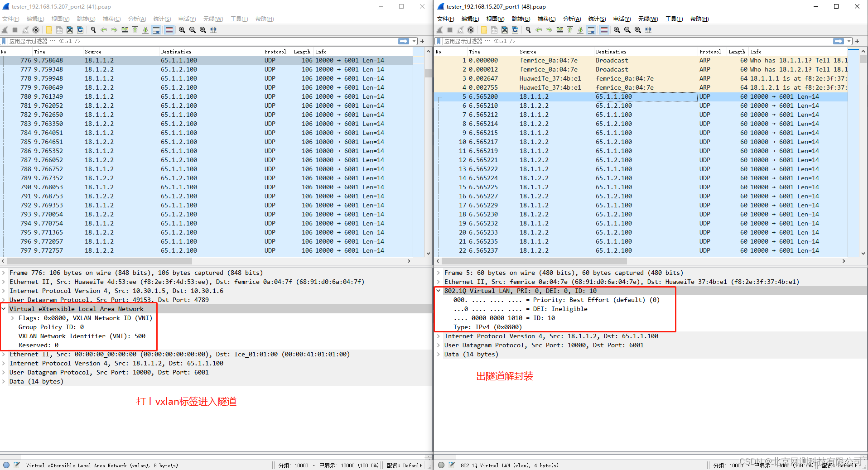Add filter button plus in right window
868x470 pixels.
(857, 41)
